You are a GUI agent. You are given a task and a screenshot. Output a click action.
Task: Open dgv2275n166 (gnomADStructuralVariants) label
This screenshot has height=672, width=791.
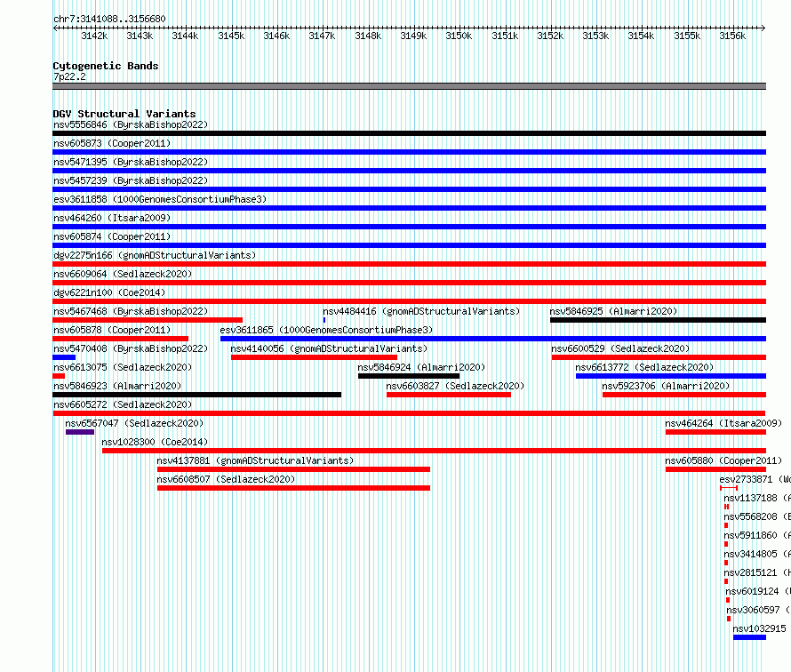tap(155, 255)
